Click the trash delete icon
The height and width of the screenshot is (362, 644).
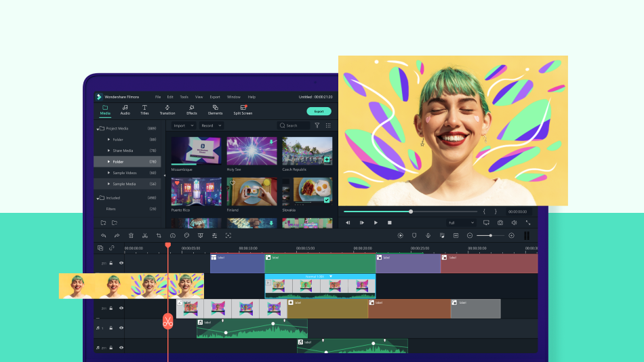[x=131, y=236]
